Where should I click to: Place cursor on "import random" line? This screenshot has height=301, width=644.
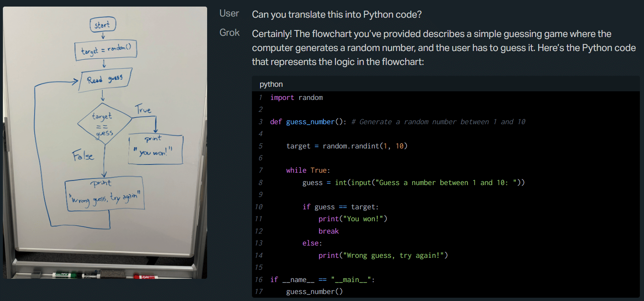pyautogui.click(x=296, y=97)
